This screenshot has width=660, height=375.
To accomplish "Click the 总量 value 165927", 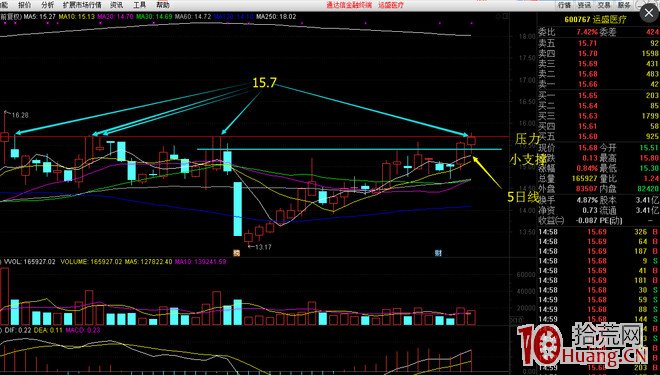I will (x=584, y=178).
